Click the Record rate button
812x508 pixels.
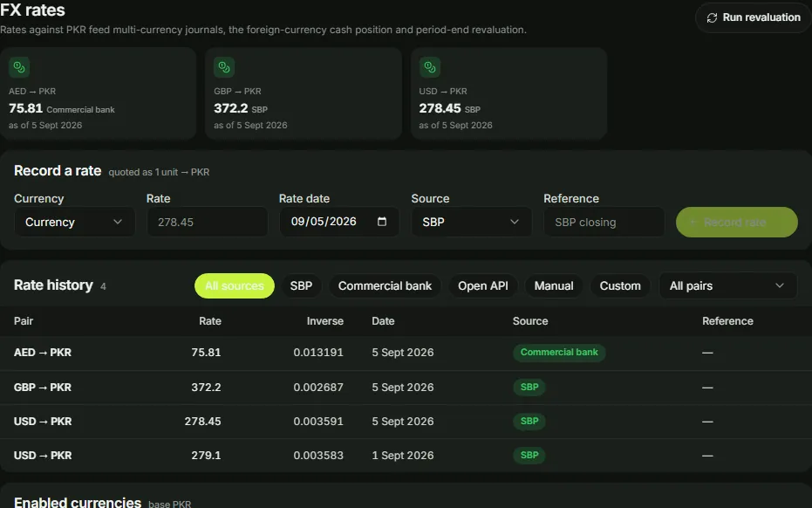736,223
